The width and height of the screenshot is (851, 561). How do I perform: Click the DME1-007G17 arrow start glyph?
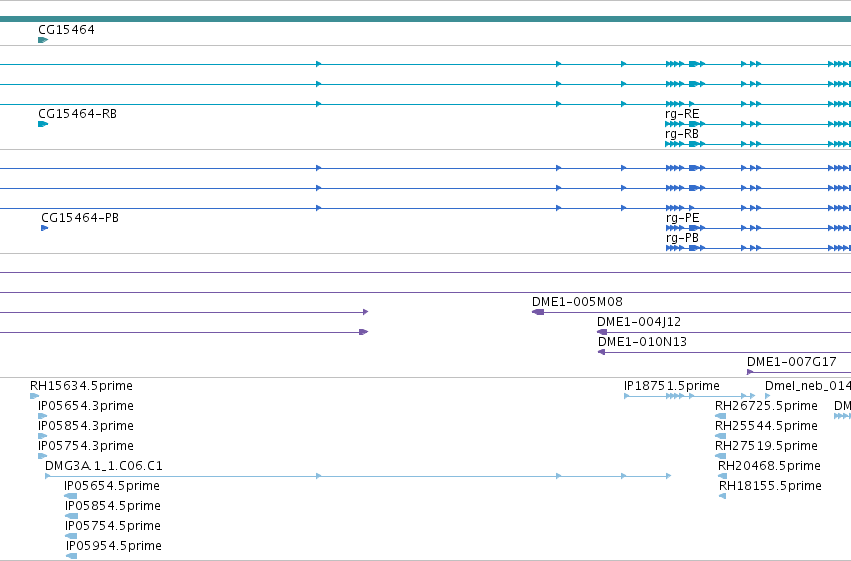click(x=750, y=372)
